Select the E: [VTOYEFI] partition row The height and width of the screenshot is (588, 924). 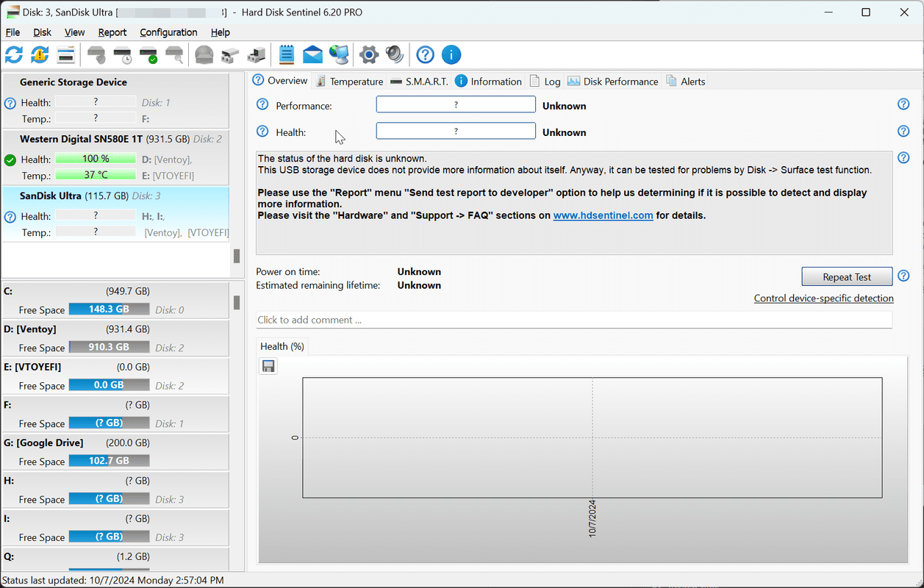tap(115, 376)
